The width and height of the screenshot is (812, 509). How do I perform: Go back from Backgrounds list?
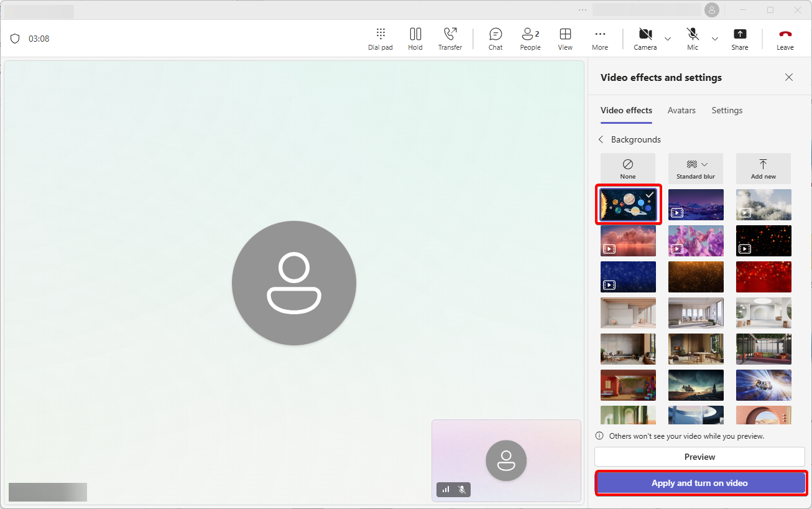601,139
